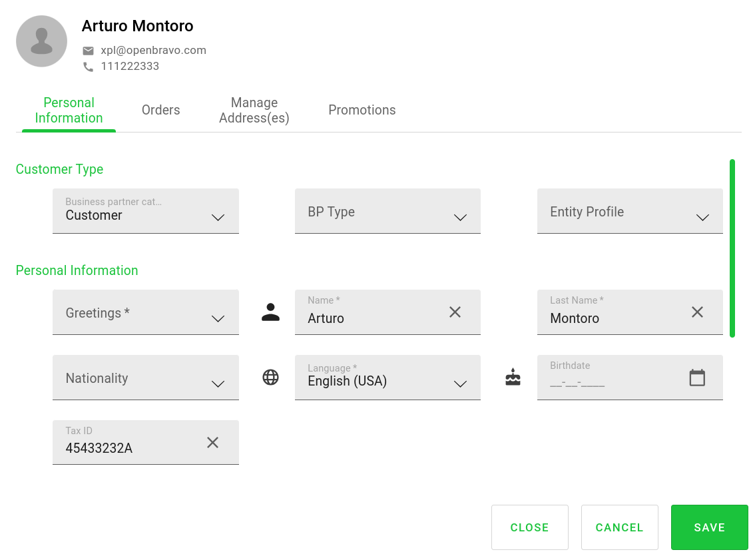
Task: Click the green vertical scrollbar
Action: pos(732,248)
